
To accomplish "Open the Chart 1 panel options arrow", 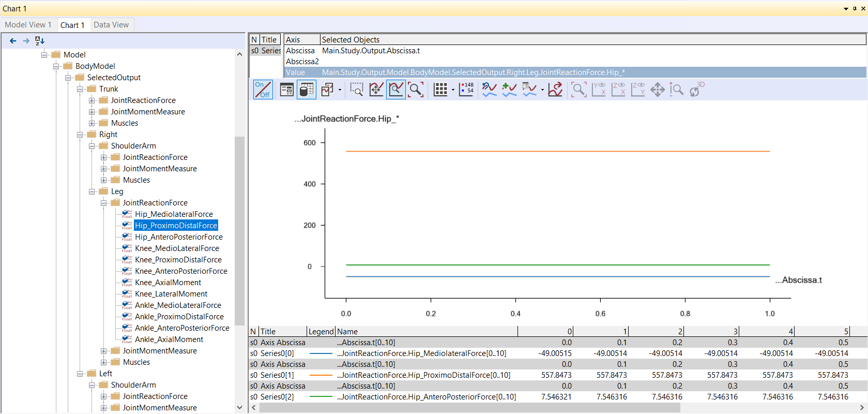I will 846,9.
